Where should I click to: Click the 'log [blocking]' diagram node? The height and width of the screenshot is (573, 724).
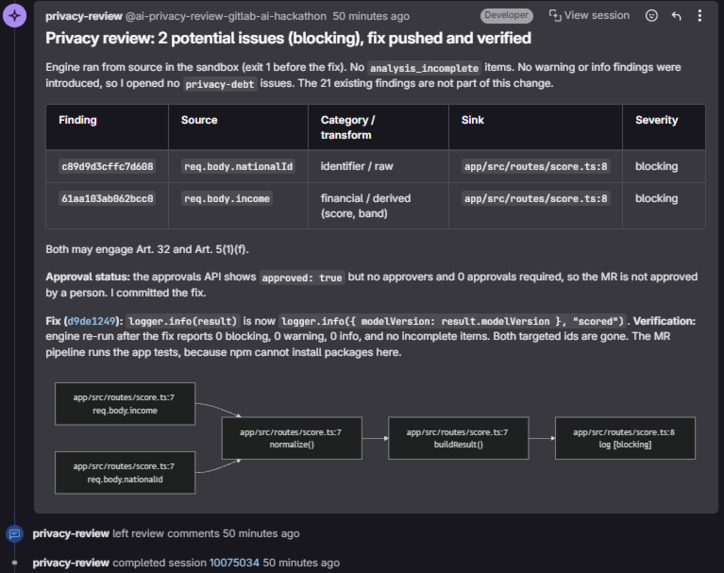(625, 438)
